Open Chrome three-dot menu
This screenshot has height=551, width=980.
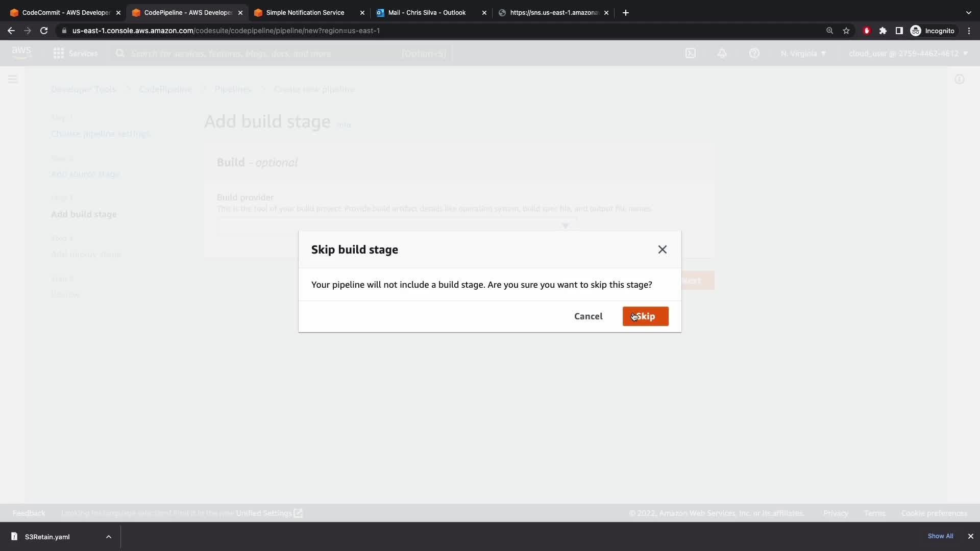point(969,31)
